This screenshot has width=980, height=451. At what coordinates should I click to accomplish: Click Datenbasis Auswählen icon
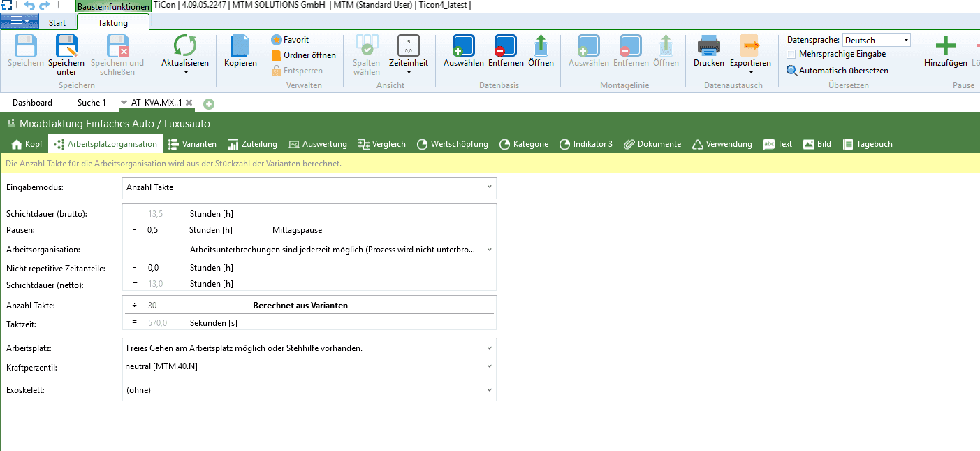pos(463,46)
